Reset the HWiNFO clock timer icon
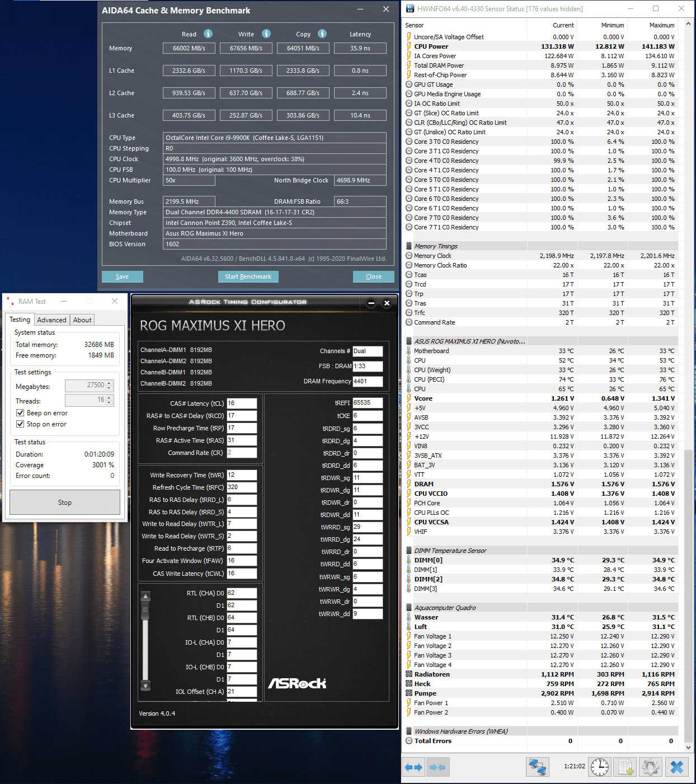This screenshot has height=784, width=696. click(x=600, y=767)
